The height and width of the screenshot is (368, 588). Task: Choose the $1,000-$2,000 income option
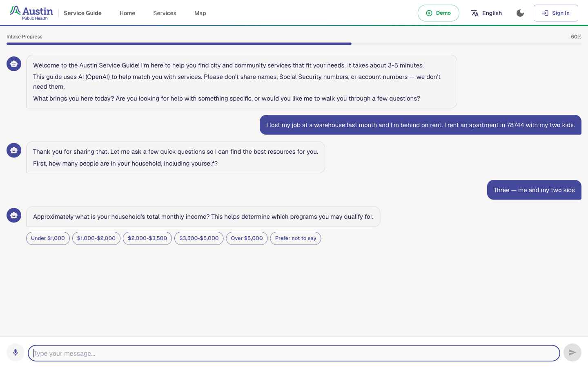pyautogui.click(x=96, y=238)
